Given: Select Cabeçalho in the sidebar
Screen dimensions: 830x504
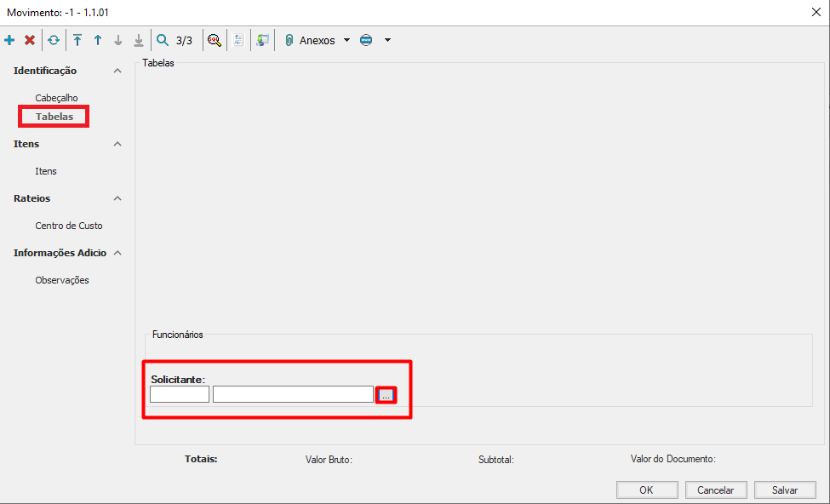Looking at the screenshot, I should pos(56,98).
